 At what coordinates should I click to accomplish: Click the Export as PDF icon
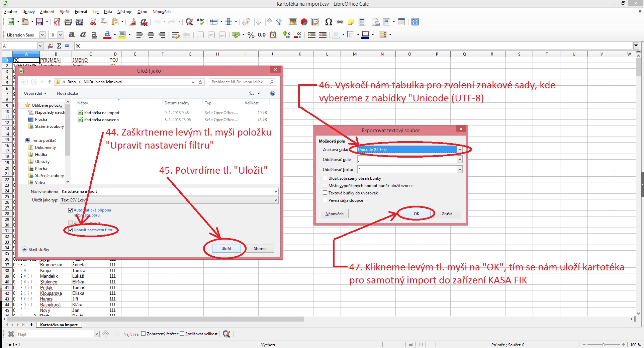pos(57,22)
